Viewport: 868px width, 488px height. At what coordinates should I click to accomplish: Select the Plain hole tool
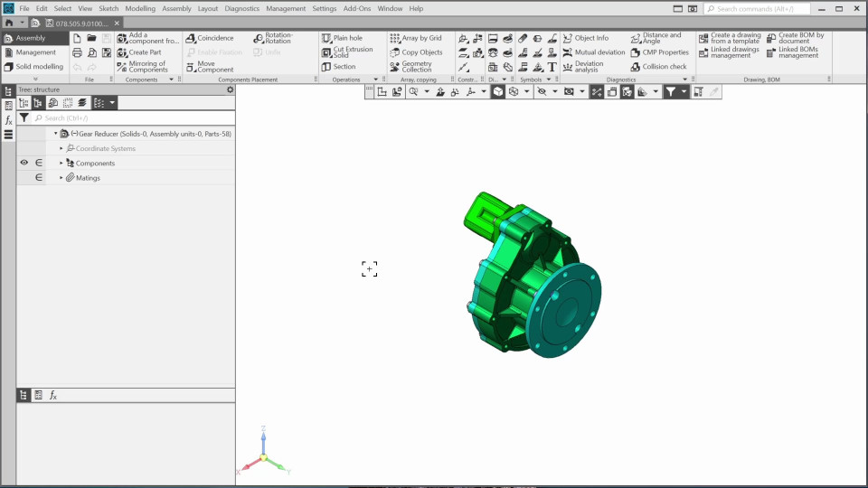point(342,38)
